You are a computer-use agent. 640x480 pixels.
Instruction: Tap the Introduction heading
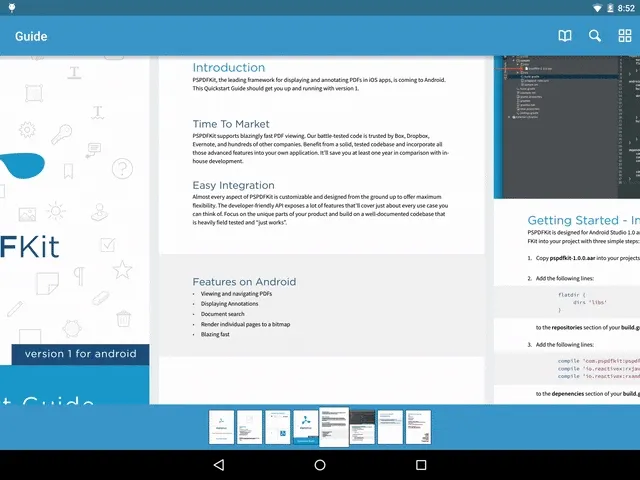[x=229, y=67]
